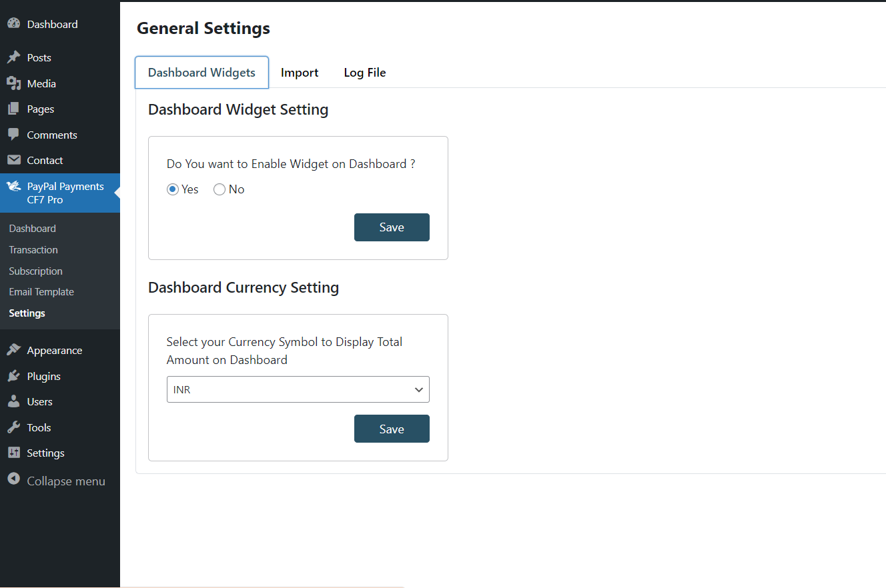Screen dimensions: 886x588
Task: Collapse the admin sidebar menu
Action: pyautogui.click(x=57, y=481)
